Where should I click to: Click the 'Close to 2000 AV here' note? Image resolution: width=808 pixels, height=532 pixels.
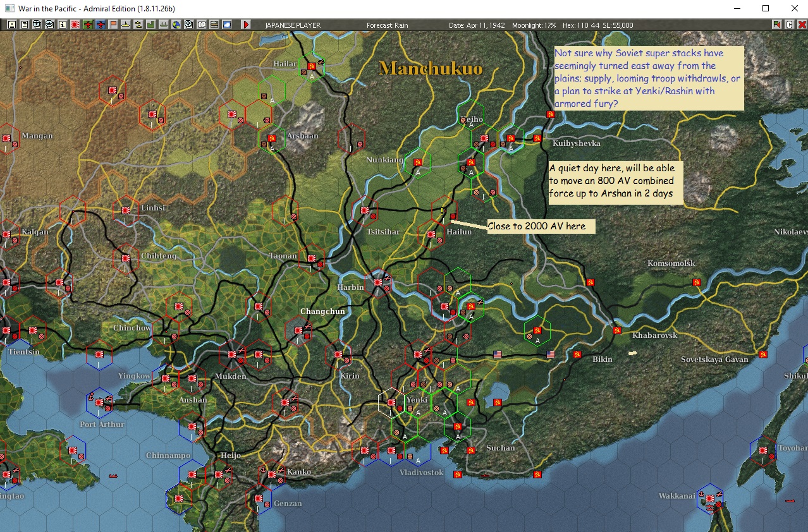pyautogui.click(x=541, y=226)
